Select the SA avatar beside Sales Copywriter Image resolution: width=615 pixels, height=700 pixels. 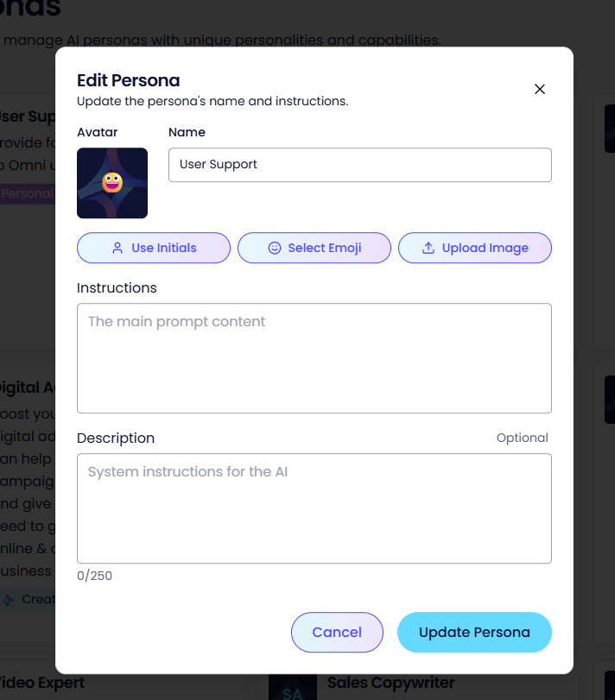(x=292, y=689)
